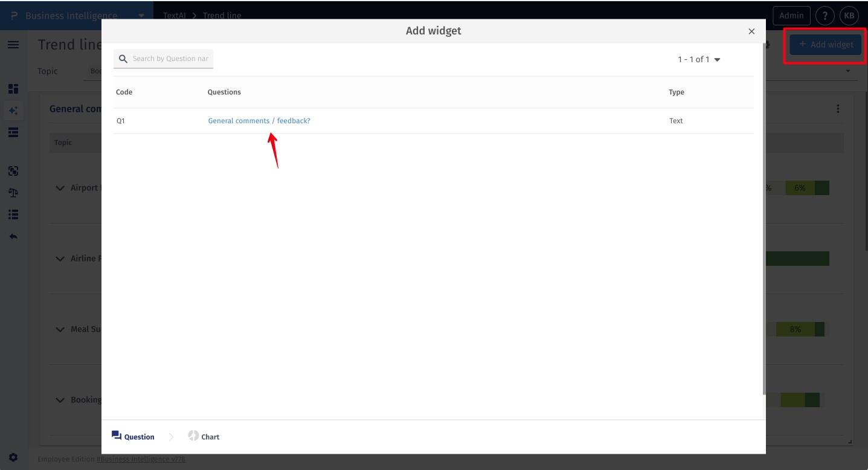Close the Add widget dialog
868x470 pixels.
[751, 31]
